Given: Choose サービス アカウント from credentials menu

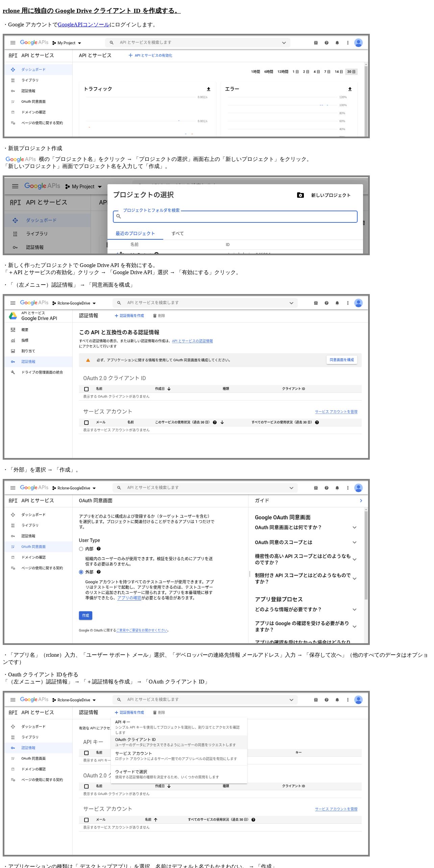Looking at the screenshot, I should [179, 756].
